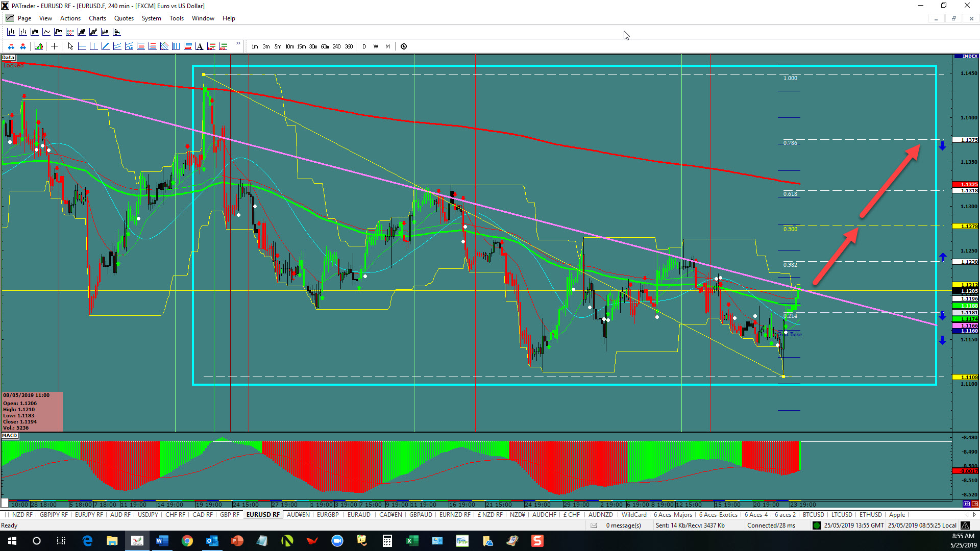Select the vertical line drawing tool

tap(93, 46)
